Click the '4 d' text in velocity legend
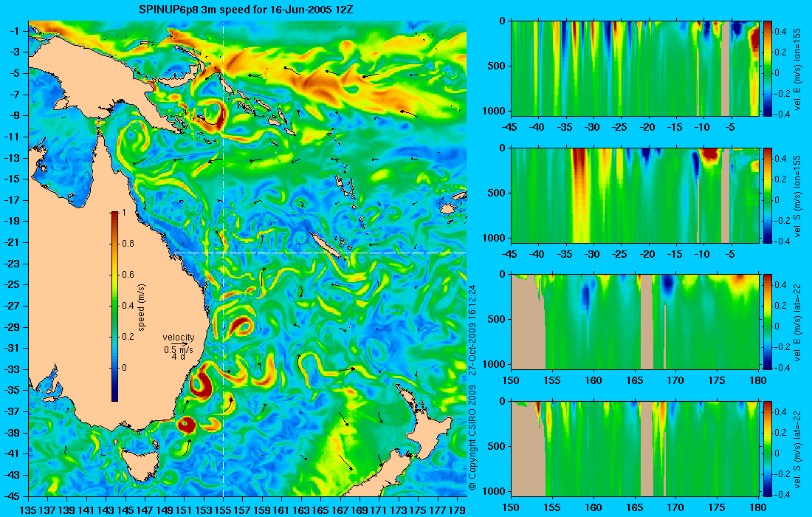The image size is (812, 517). coord(179,357)
